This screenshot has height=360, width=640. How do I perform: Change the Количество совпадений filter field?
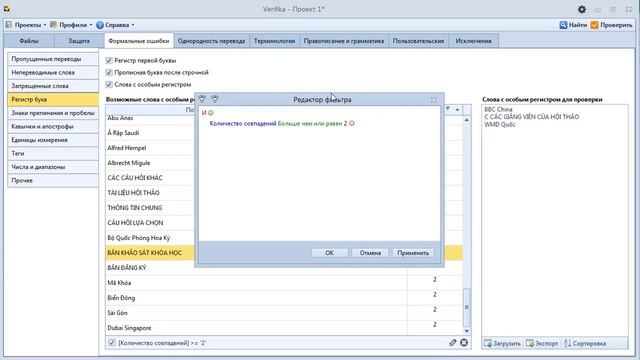pos(243,123)
